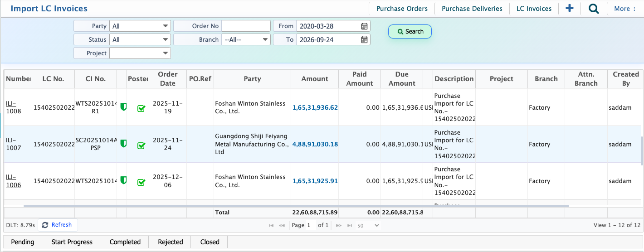Open the To date calendar icon
The image size is (644, 252).
pyautogui.click(x=364, y=40)
